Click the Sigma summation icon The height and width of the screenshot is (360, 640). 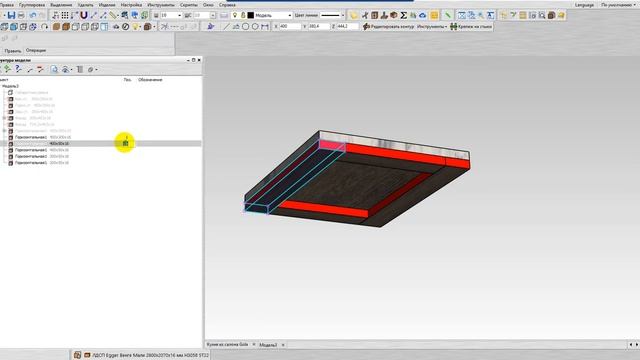403,16
